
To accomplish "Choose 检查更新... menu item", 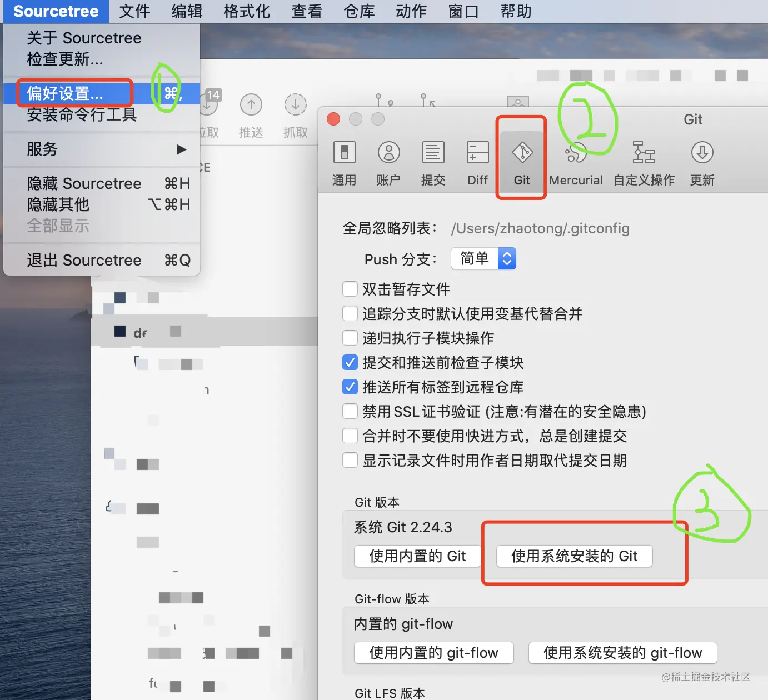I will point(102,59).
